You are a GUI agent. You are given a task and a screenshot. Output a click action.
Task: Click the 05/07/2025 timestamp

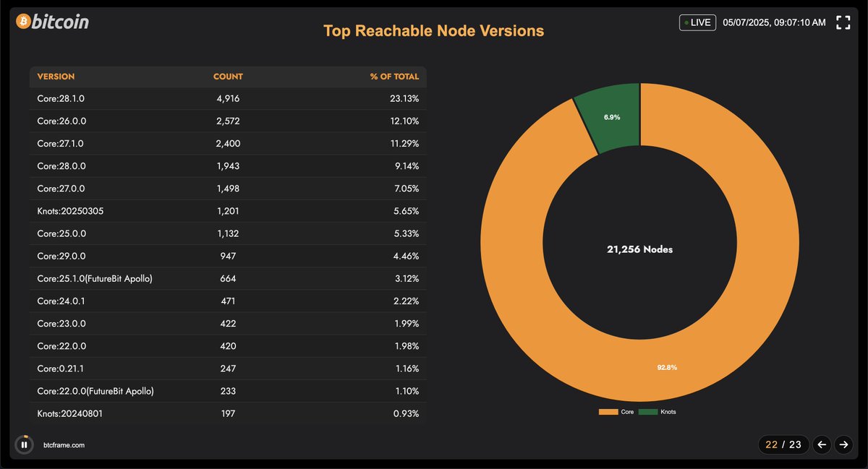[775, 22]
